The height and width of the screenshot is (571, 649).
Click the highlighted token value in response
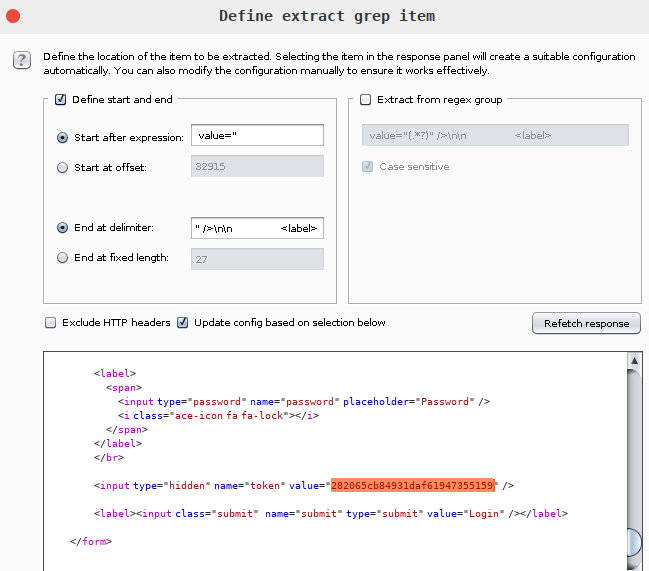click(413, 485)
